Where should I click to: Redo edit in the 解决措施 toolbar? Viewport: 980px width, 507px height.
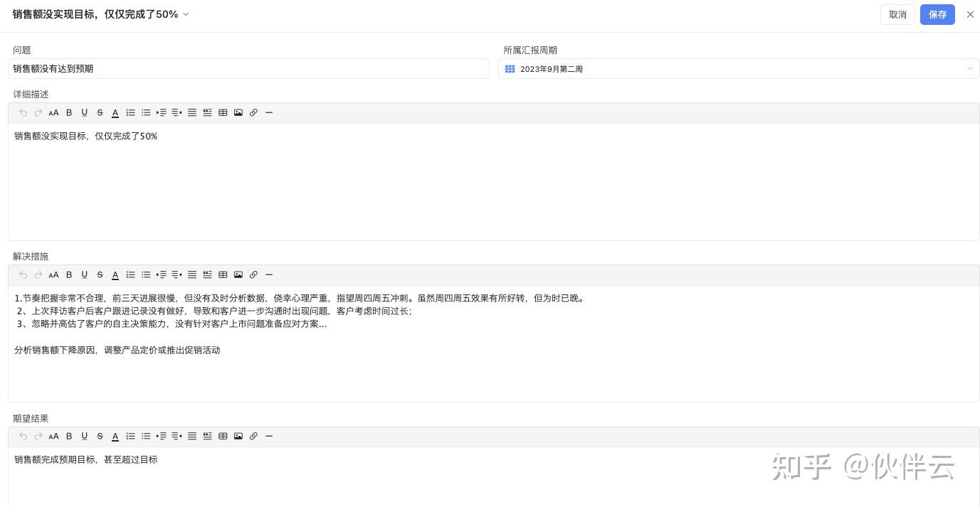(38, 274)
